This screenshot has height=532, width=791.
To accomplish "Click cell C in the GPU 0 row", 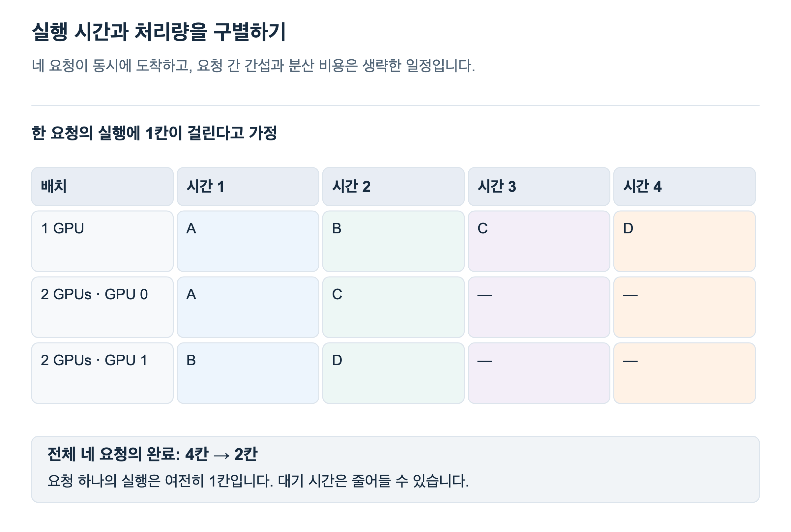I will point(394,307).
